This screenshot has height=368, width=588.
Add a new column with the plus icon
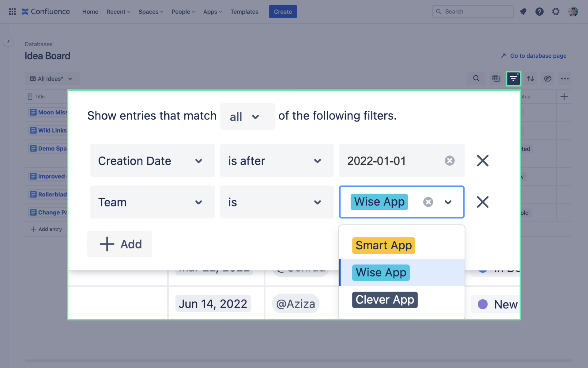[564, 97]
